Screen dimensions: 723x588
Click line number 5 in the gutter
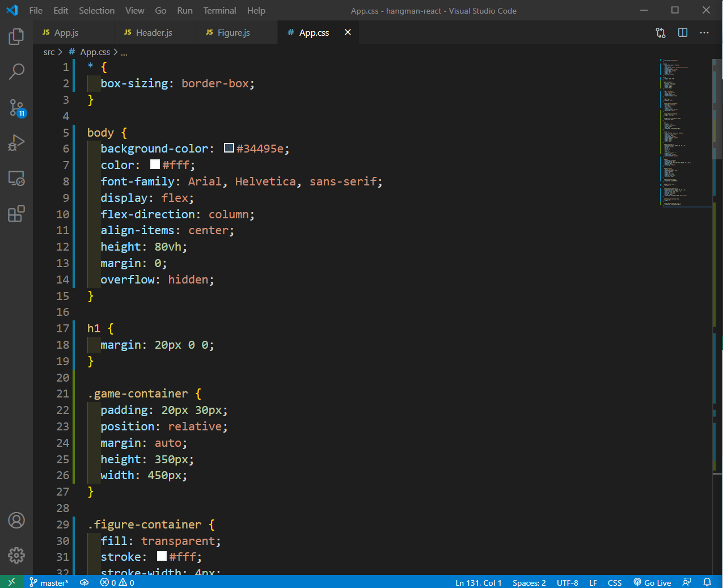point(66,132)
